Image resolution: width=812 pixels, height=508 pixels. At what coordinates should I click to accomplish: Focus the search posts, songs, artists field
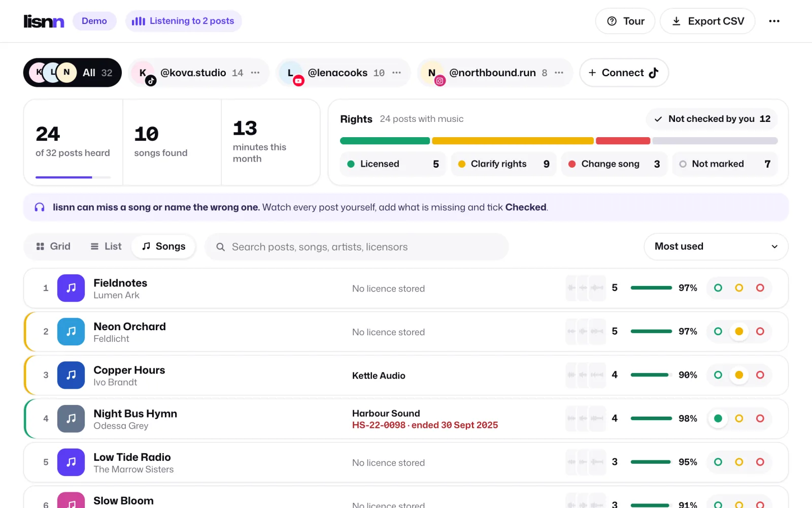pos(356,247)
